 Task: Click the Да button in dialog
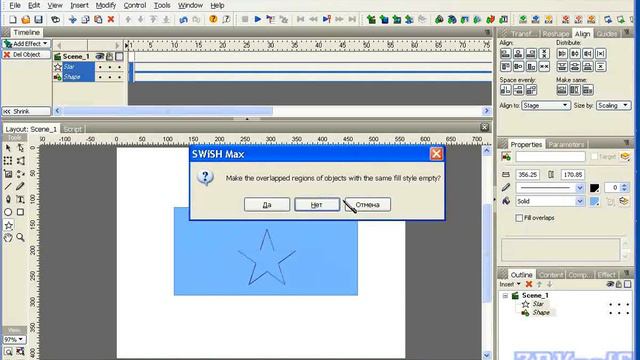(267, 204)
